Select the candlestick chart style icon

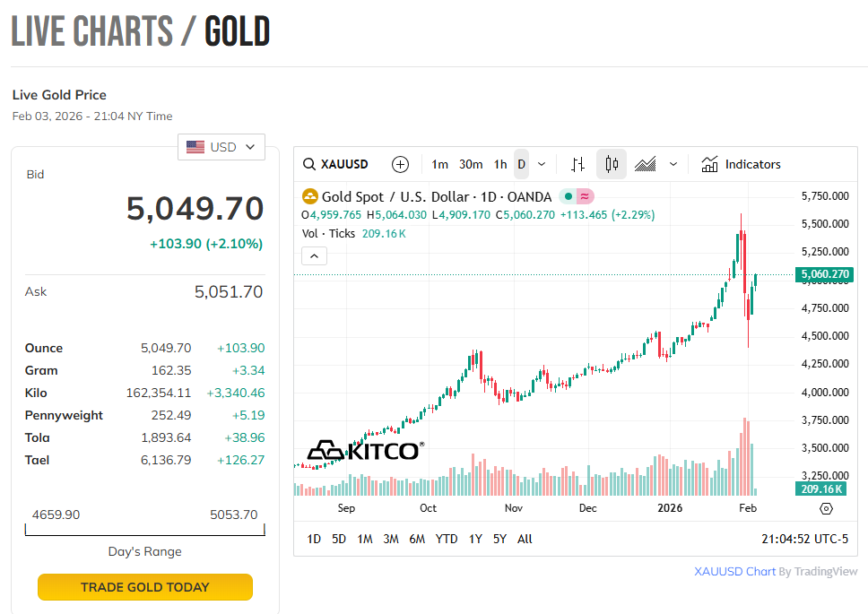[x=612, y=164]
